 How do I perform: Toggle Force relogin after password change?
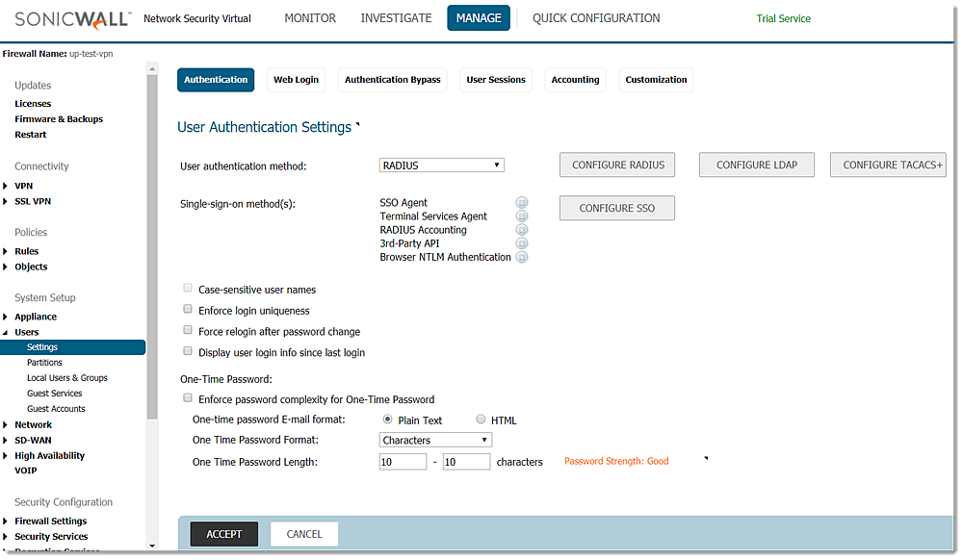click(188, 331)
